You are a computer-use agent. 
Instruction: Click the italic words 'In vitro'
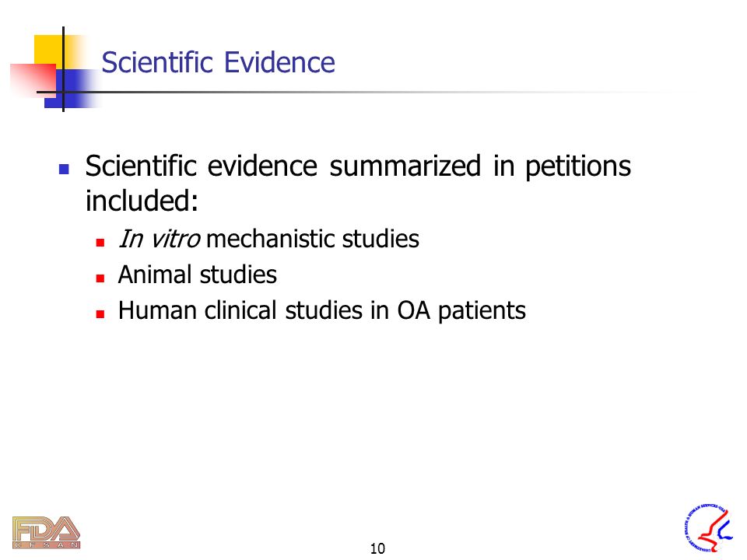coord(159,239)
